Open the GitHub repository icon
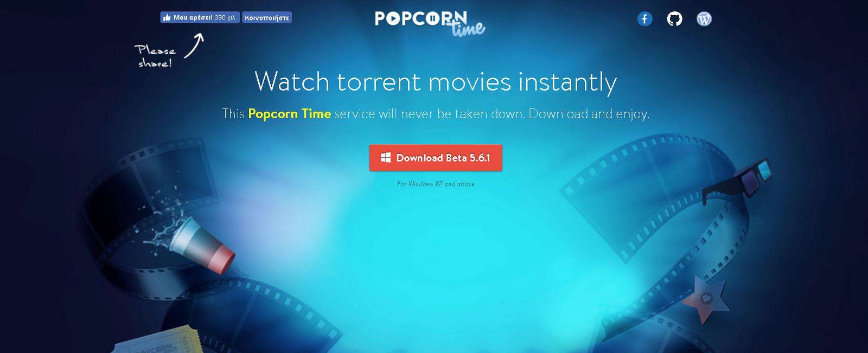This screenshot has height=353, width=868. [674, 19]
